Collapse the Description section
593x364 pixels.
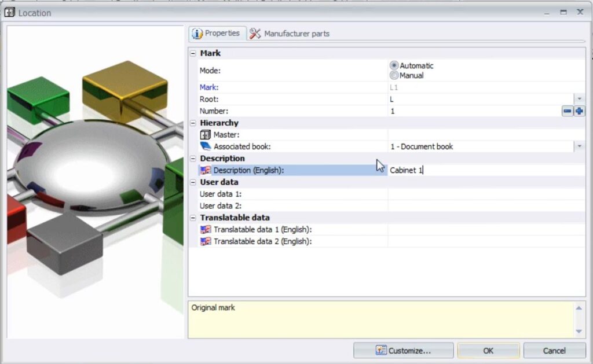click(x=193, y=159)
